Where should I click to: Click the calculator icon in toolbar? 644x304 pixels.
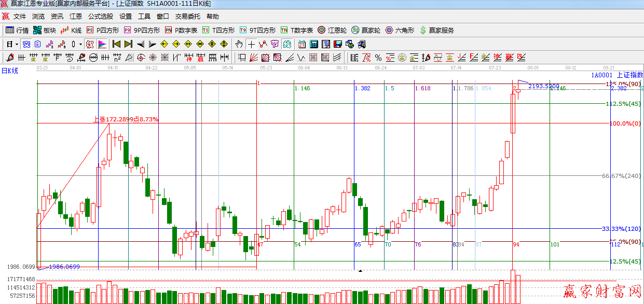pos(314,44)
